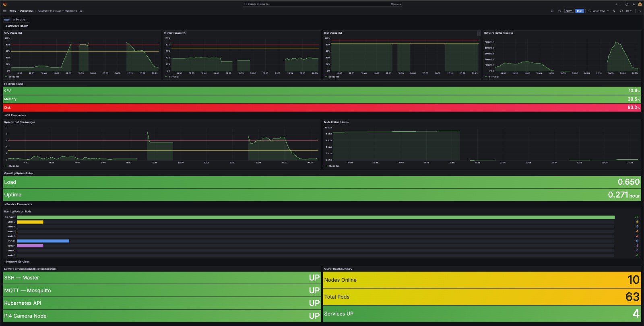Click the Memory Usage (%) panel title
This screenshot has height=326, width=644.
pos(175,33)
